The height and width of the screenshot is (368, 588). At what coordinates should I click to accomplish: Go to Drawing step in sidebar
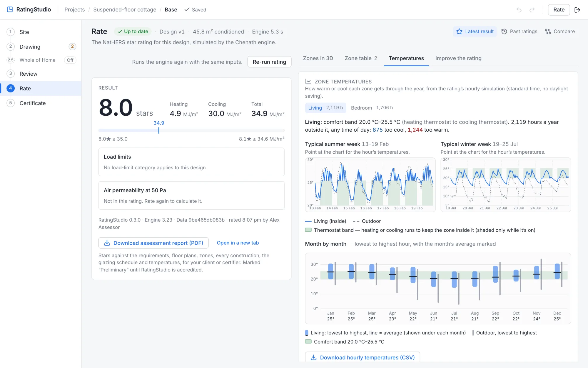tap(41, 47)
